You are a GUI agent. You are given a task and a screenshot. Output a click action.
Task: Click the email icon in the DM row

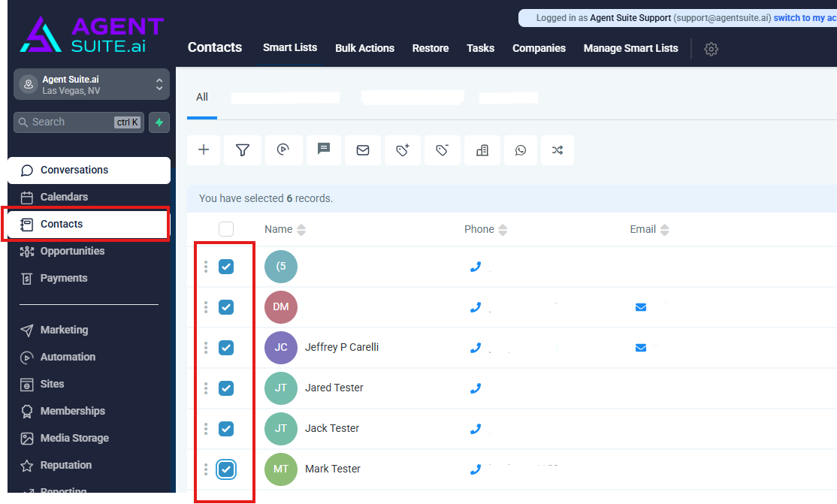tap(641, 307)
